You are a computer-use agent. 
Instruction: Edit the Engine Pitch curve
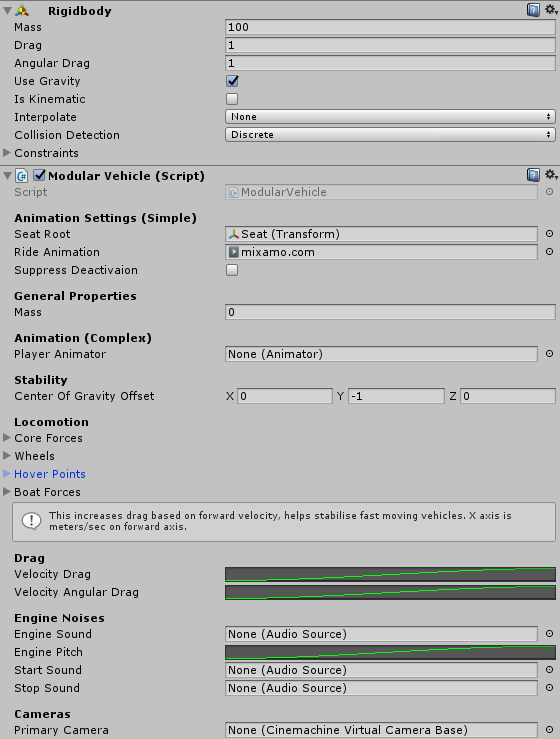pos(390,652)
